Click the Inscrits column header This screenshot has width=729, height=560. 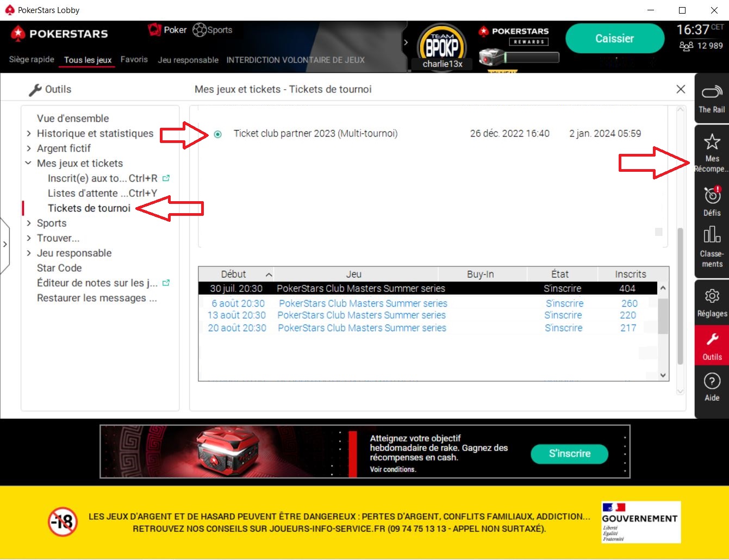tap(631, 274)
